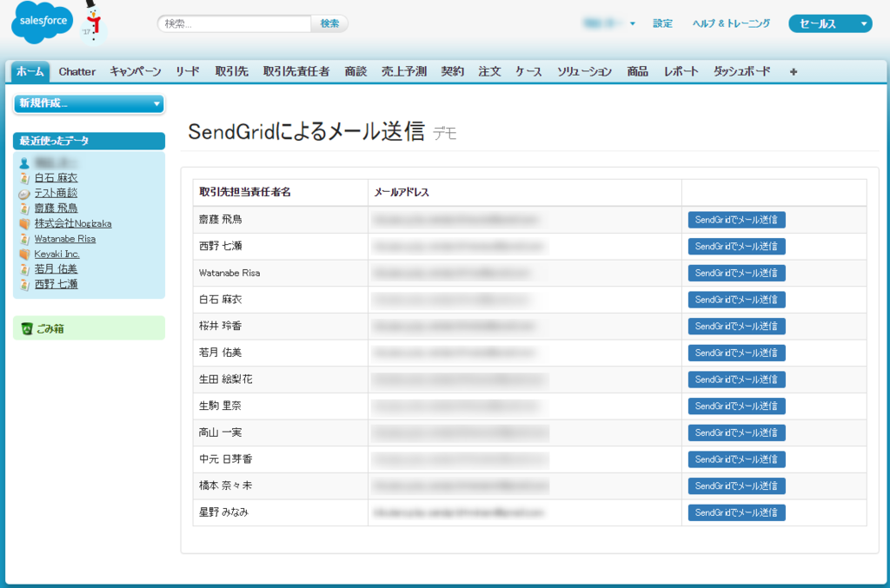This screenshot has width=890, height=588.
Task: Switch to the キャンペーン tab
Action: pyautogui.click(x=136, y=71)
